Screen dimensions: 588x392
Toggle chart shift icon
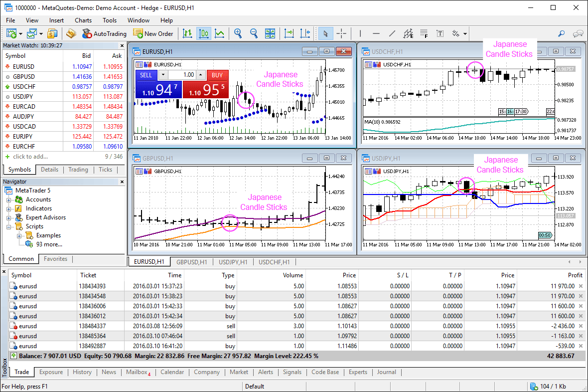pyautogui.click(x=305, y=34)
